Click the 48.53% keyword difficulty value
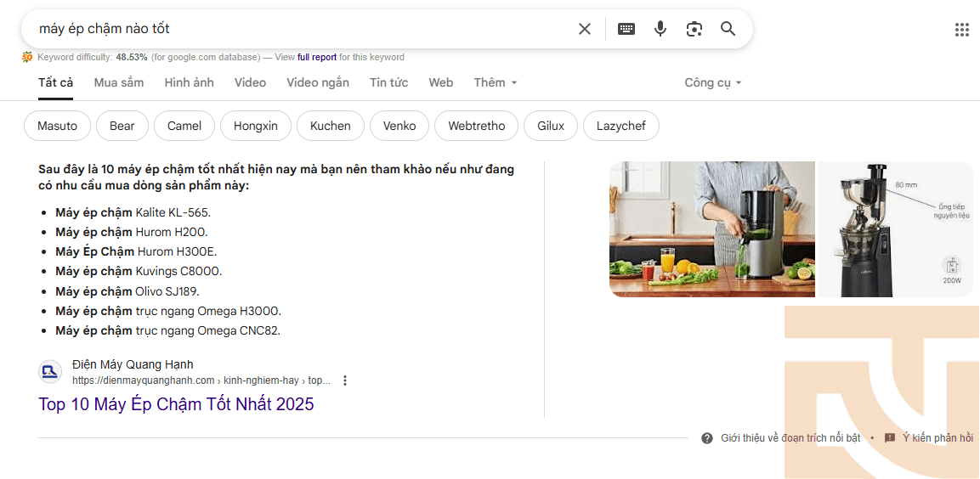980x479 pixels. 132,58
